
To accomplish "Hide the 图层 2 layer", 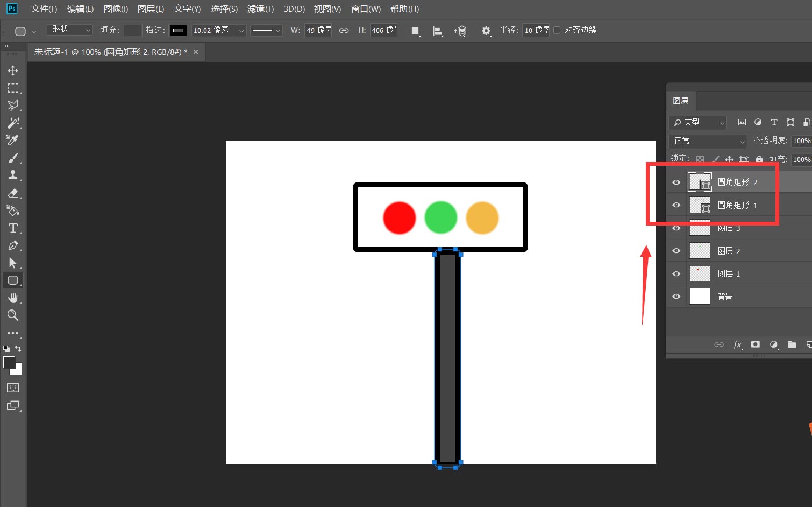I will (x=676, y=251).
